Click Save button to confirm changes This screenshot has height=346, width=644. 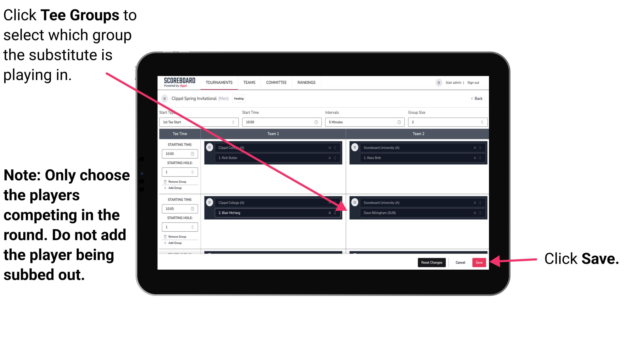[x=479, y=263]
